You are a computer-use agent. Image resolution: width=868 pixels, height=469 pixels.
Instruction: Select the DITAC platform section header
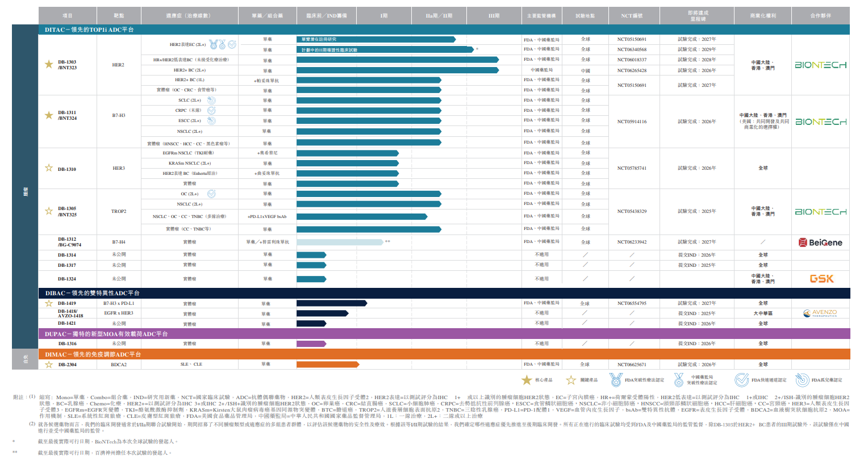coord(444,30)
